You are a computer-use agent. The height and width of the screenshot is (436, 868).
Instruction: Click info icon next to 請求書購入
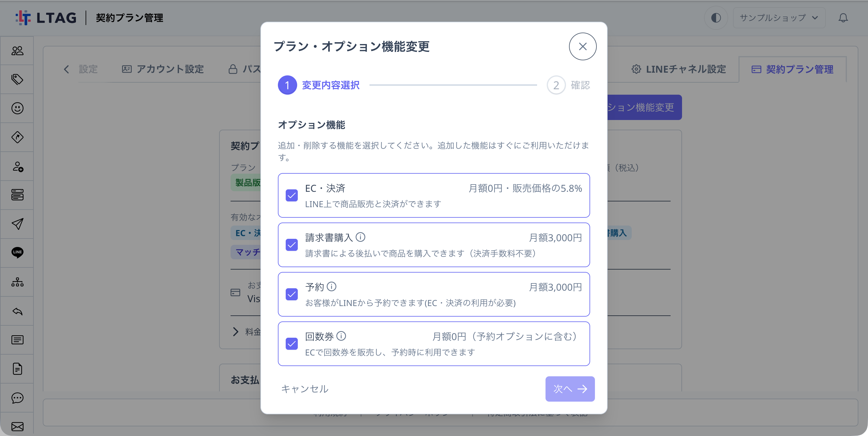point(360,237)
